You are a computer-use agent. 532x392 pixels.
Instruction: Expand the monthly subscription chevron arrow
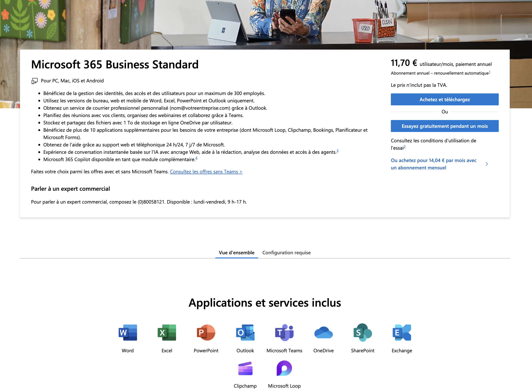tap(487, 164)
